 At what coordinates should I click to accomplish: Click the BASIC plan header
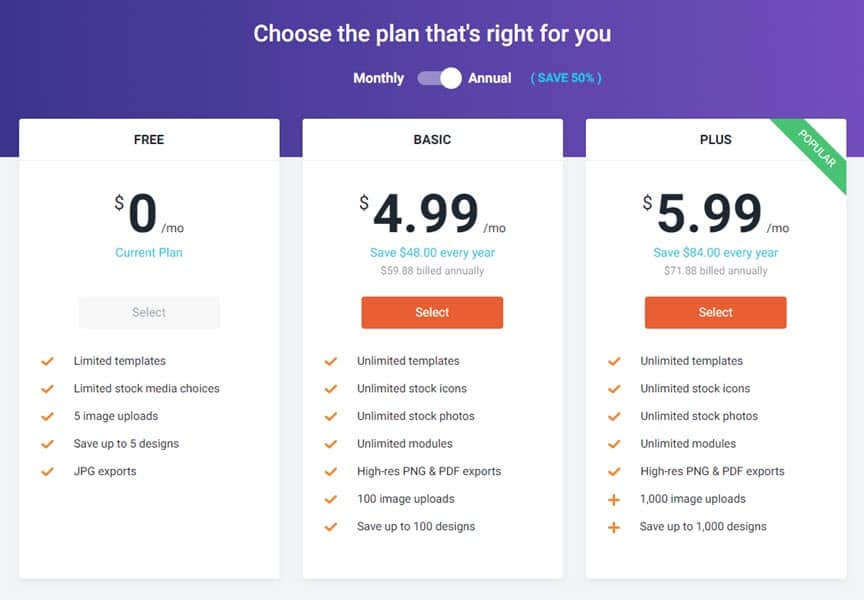[432, 139]
